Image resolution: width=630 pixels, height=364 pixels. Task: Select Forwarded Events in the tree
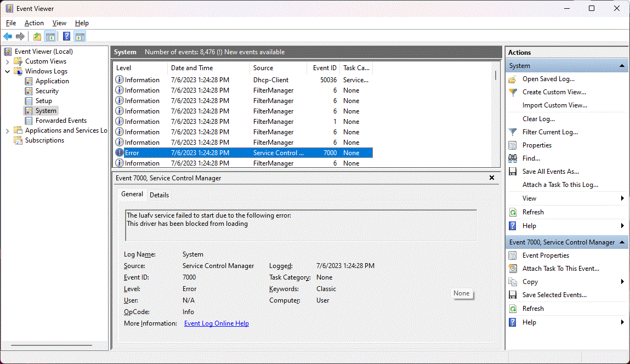point(61,121)
